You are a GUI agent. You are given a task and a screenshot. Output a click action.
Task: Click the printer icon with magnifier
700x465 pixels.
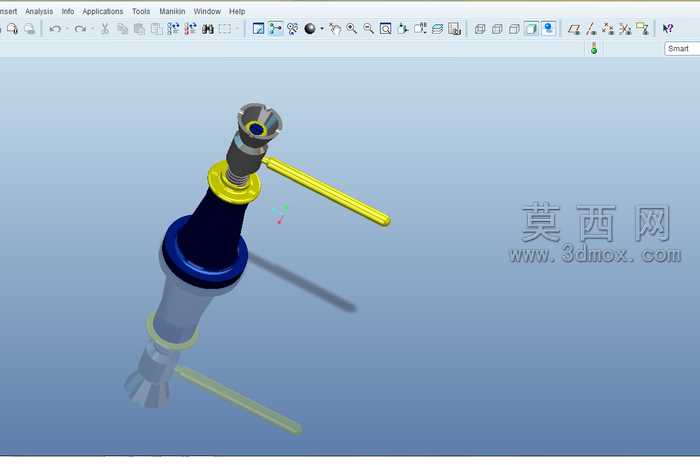click(x=12, y=29)
